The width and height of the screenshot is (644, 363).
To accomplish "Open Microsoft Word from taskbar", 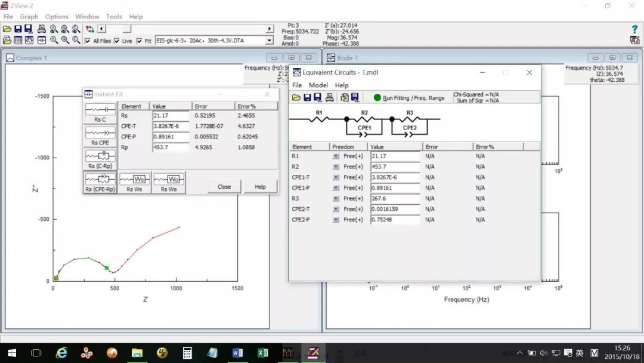I will point(237,353).
